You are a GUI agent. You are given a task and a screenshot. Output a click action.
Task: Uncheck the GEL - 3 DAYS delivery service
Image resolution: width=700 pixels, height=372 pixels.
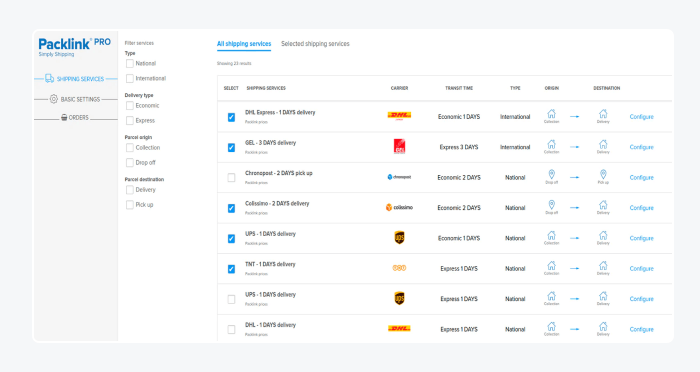pos(231,147)
